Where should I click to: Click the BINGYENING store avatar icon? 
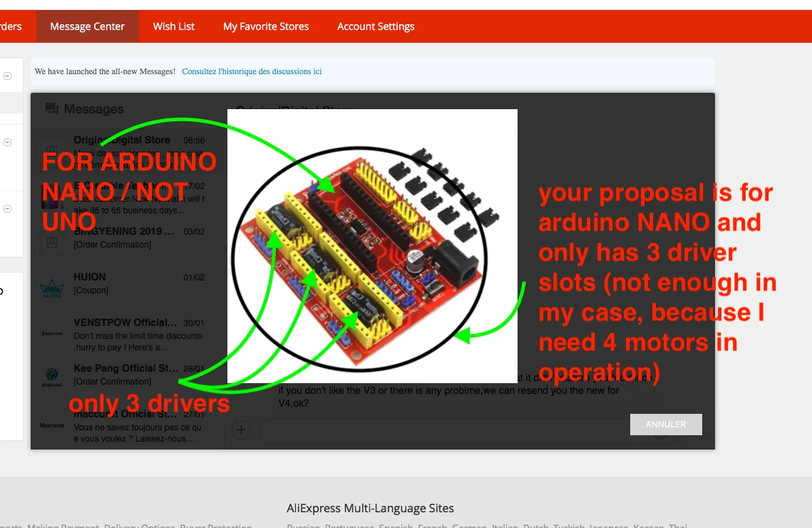point(52,242)
